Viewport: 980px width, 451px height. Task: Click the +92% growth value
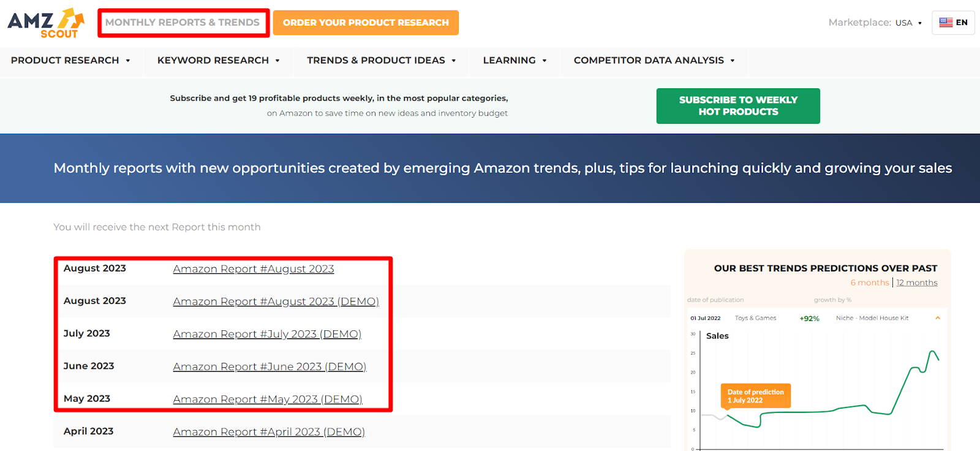point(809,319)
